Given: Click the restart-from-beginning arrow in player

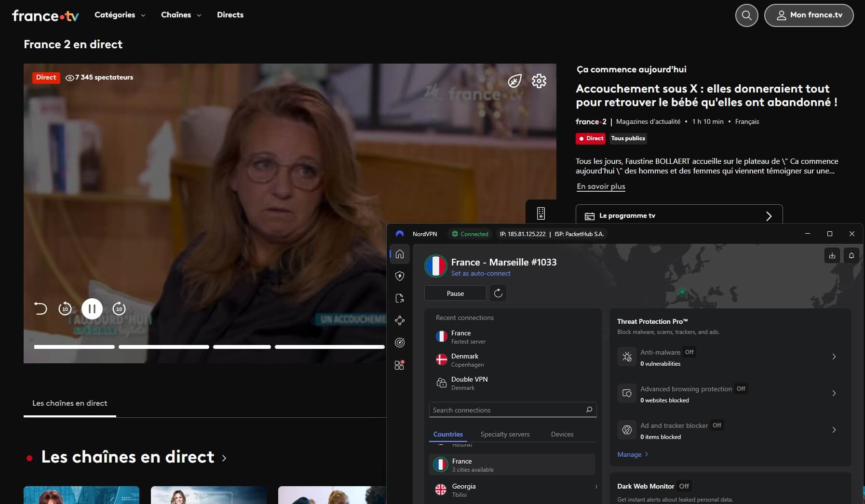Looking at the screenshot, I should (x=41, y=308).
